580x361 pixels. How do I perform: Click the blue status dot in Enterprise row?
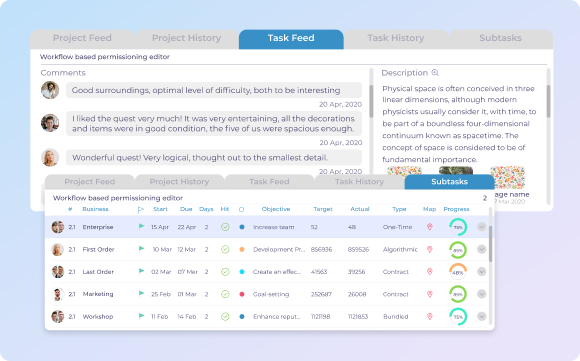pos(242,227)
